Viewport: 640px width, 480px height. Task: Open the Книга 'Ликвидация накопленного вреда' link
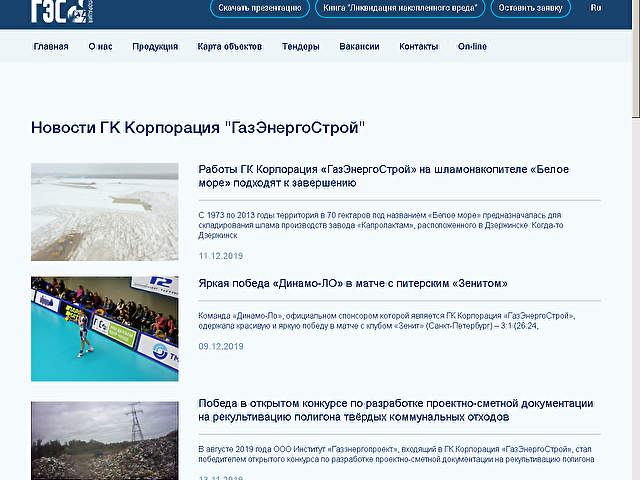pos(400,8)
